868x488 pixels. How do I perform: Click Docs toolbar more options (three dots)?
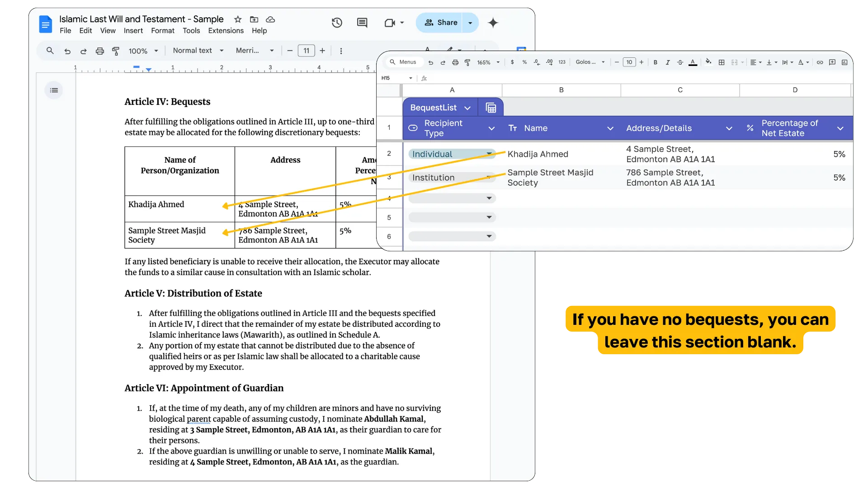(x=341, y=51)
